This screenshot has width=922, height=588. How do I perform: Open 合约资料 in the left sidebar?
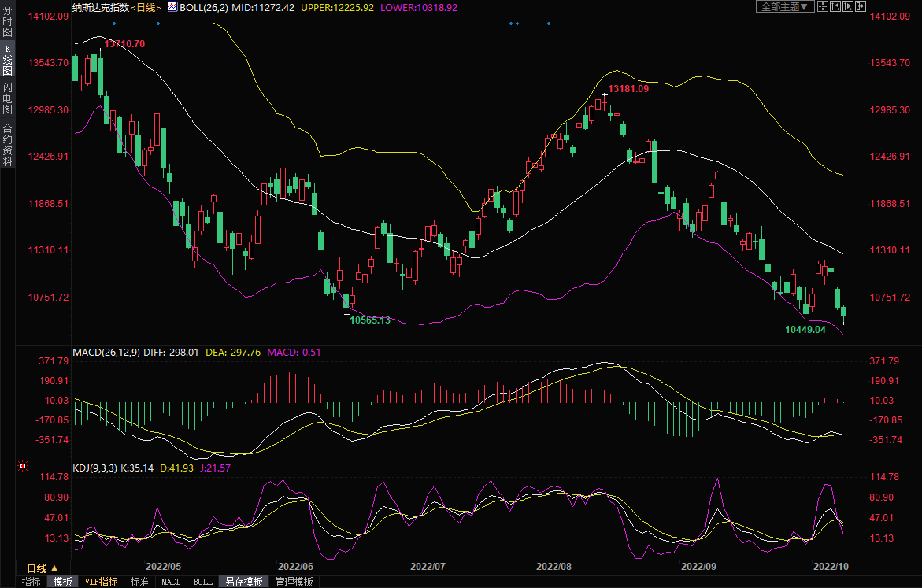[7, 144]
